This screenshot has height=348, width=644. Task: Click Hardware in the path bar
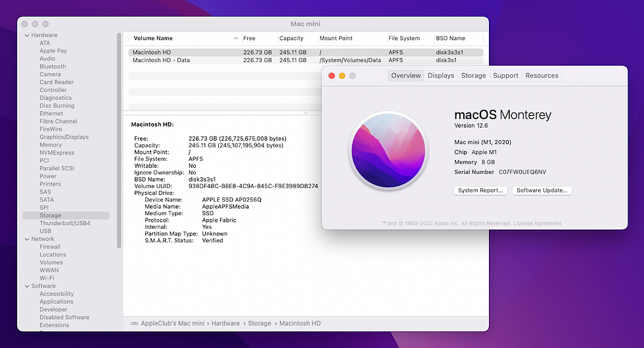(x=225, y=323)
